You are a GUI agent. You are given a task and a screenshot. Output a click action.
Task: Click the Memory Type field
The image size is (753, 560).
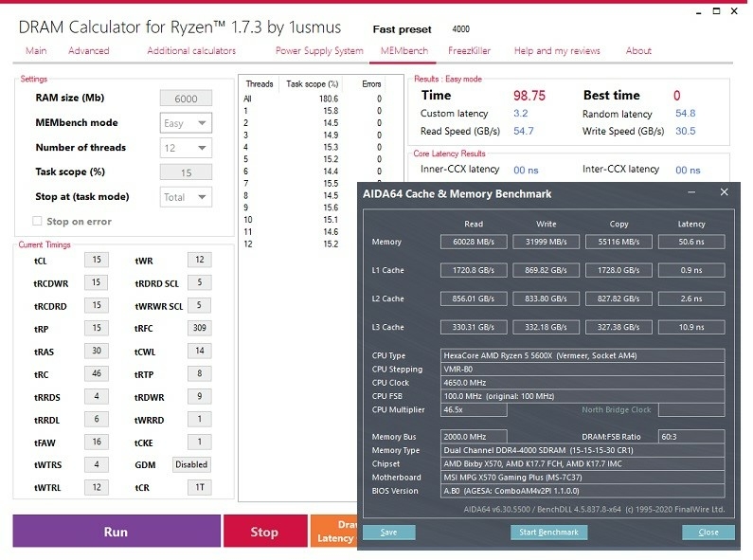(583, 450)
